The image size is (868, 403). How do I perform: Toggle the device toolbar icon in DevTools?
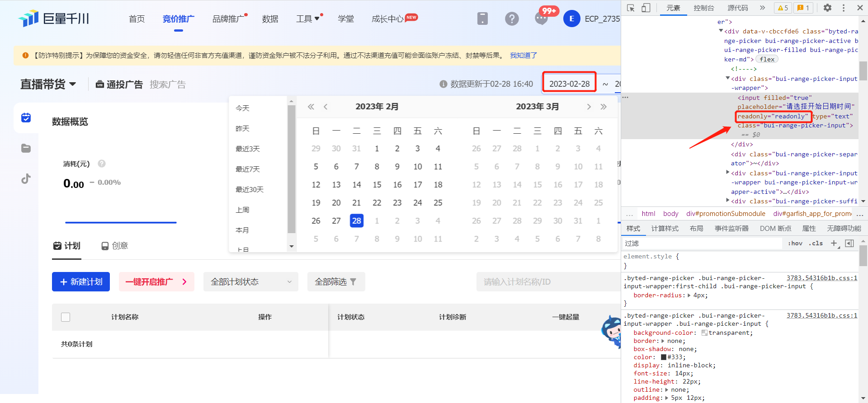pos(646,8)
